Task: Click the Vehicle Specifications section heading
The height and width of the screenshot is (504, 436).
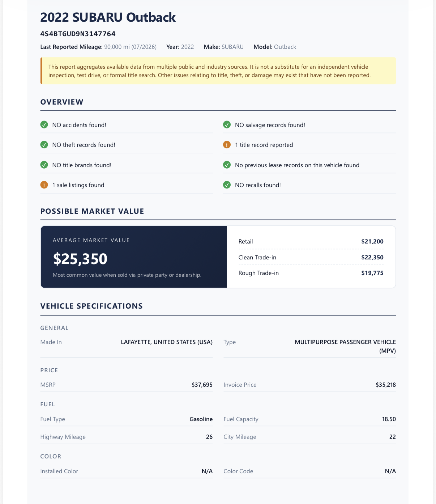Action: click(91, 306)
